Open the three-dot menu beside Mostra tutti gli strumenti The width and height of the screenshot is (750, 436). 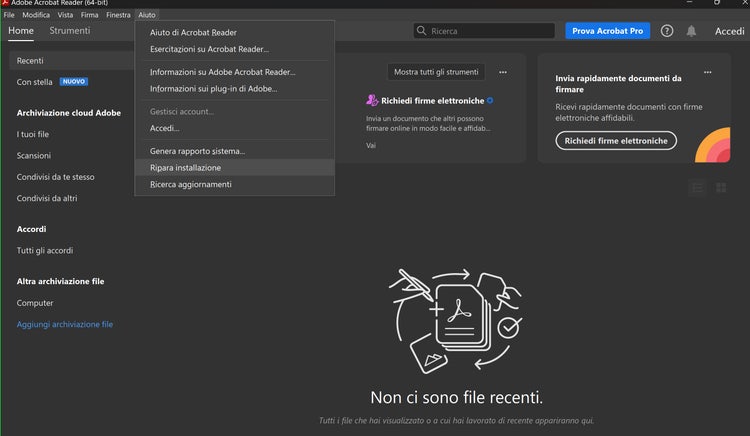pos(503,72)
